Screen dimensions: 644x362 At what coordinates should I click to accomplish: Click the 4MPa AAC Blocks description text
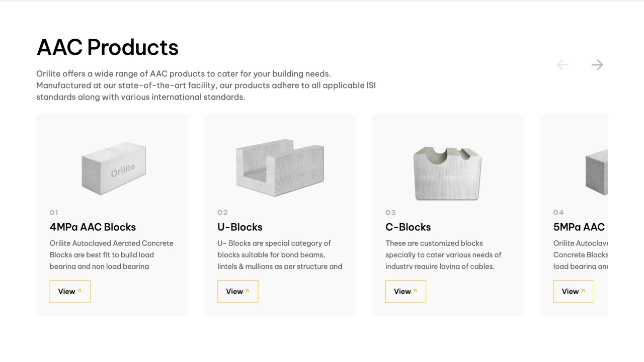tap(111, 255)
